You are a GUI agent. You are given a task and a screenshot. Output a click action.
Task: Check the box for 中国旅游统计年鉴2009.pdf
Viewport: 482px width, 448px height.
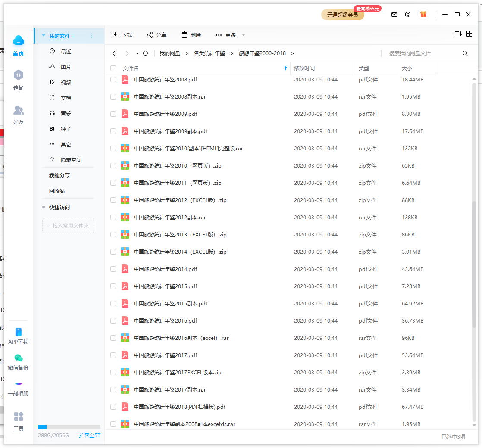click(x=113, y=114)
